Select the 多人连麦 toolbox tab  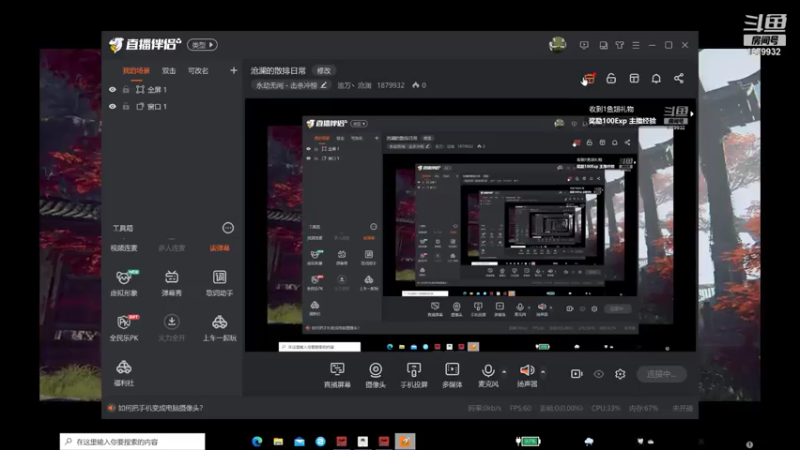pyautogui.click(x=171, y=248)
